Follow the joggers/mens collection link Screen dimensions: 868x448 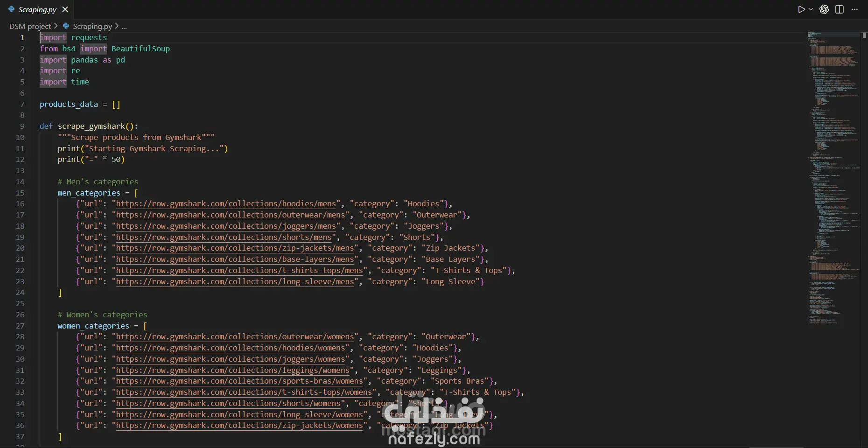pyautogui.click(x=226, y=226)
